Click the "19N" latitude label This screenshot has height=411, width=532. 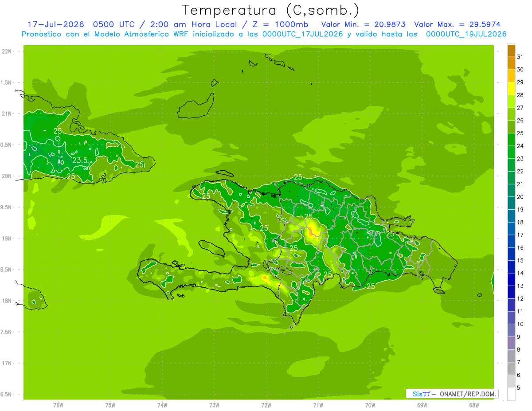(7, 239)
